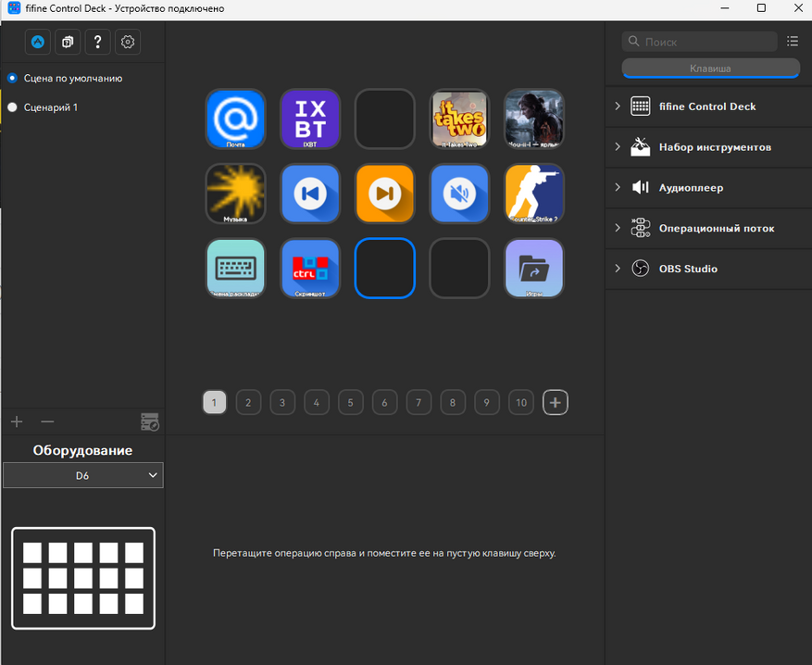Go to page 1
Screen dimensions: 812x665
[x=215, y=402]
